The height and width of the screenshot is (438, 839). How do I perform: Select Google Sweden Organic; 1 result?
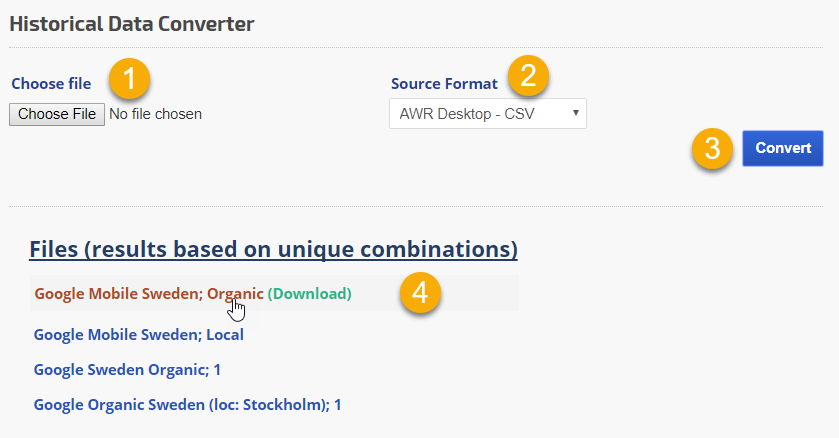pyautogui.click(x=127, y=369)
